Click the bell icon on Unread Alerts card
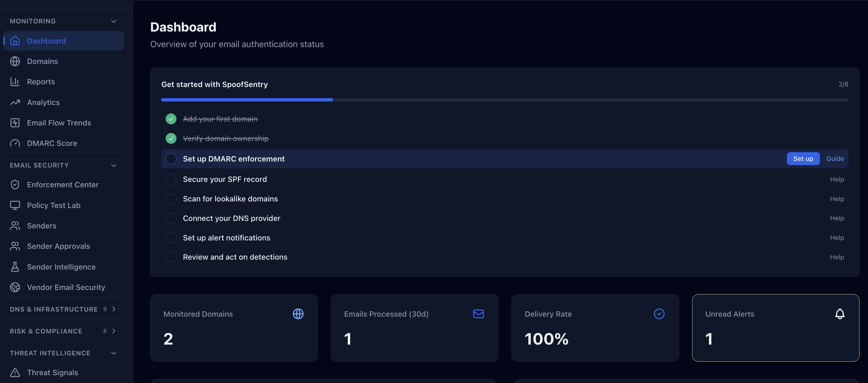868x383 pixels. pos(840,314)
